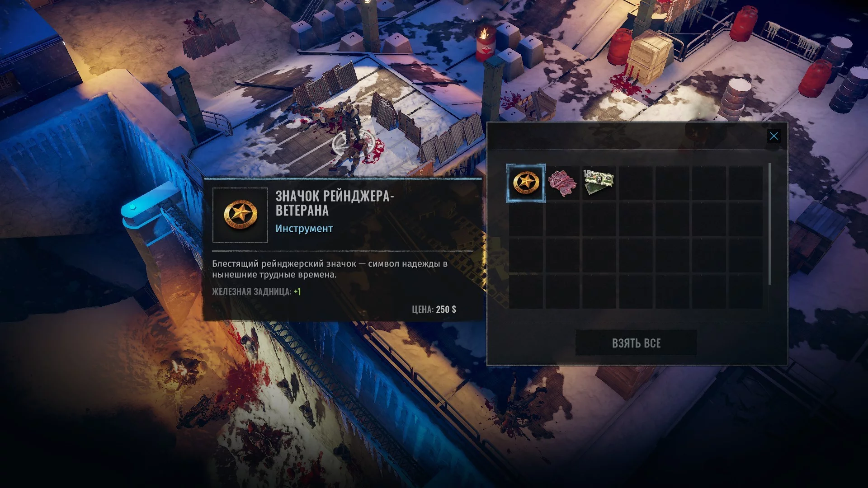Screen dimensions: 868x488
Task: Select the empty slot right of money
Action: (x=636, y=183)
